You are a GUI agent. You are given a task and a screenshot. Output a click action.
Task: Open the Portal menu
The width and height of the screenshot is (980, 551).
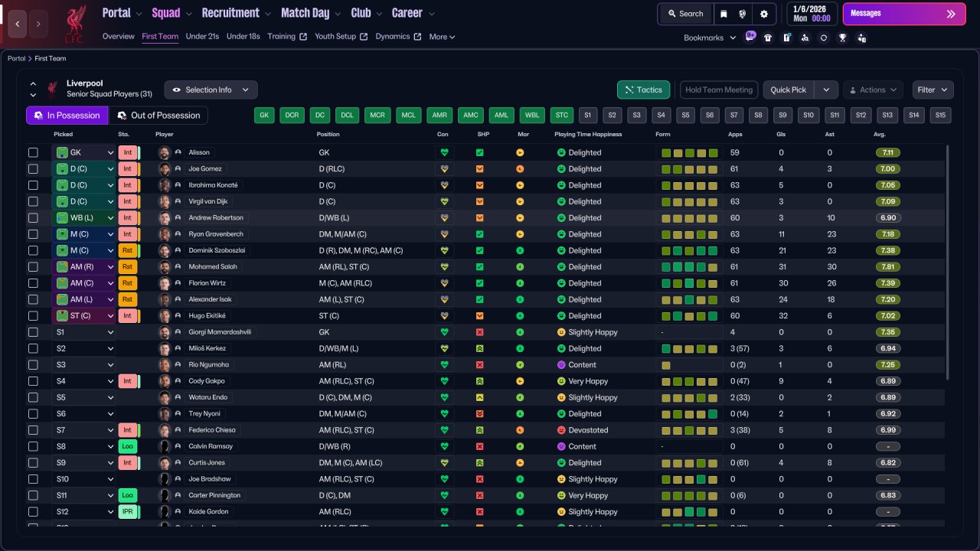click(x=122, y=13)
